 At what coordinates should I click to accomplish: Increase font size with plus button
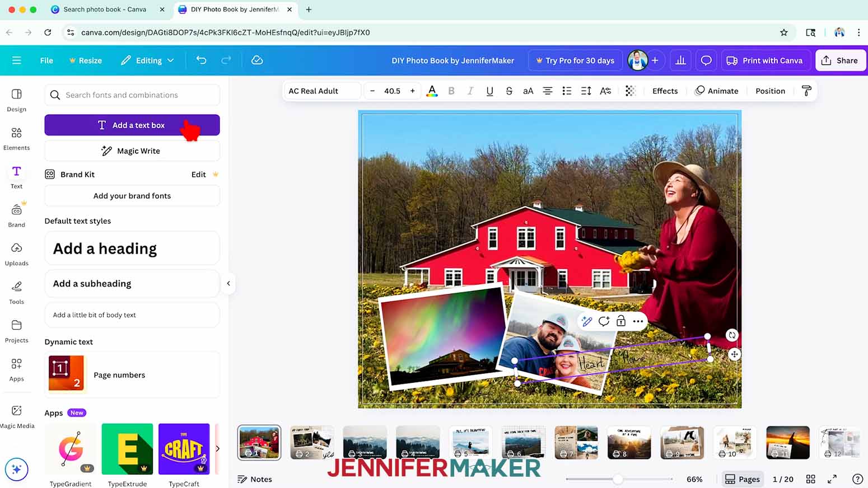[x=413, y=91]
